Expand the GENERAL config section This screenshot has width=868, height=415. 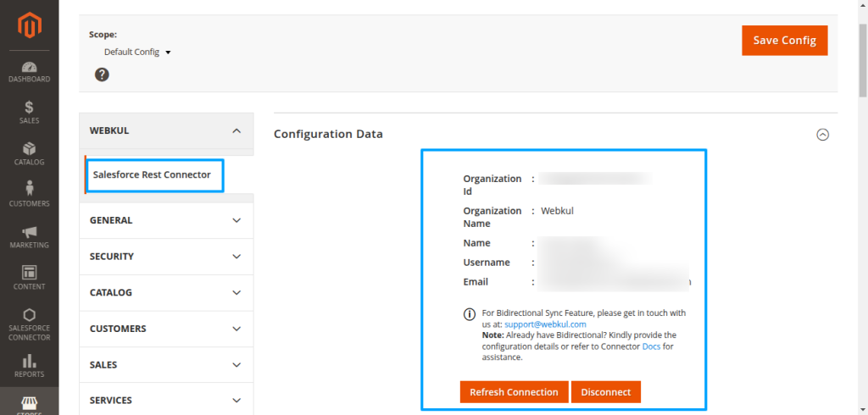pyautogui.click(x=167, y=220)
